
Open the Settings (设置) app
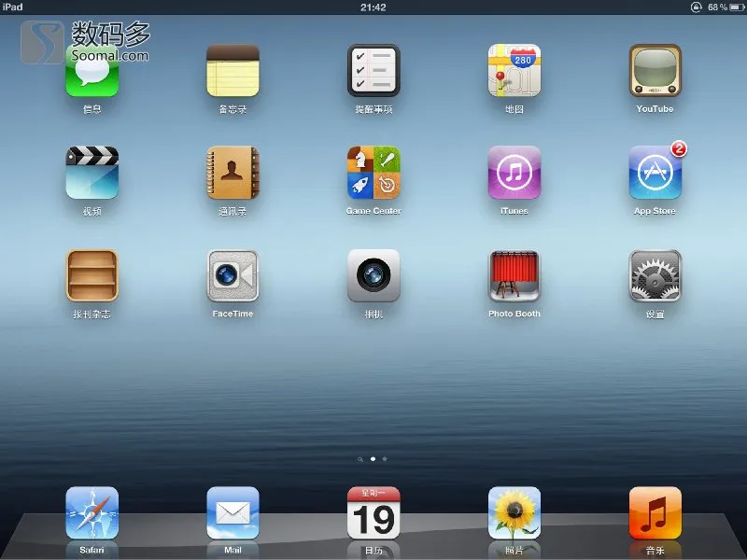click(655, 275)
